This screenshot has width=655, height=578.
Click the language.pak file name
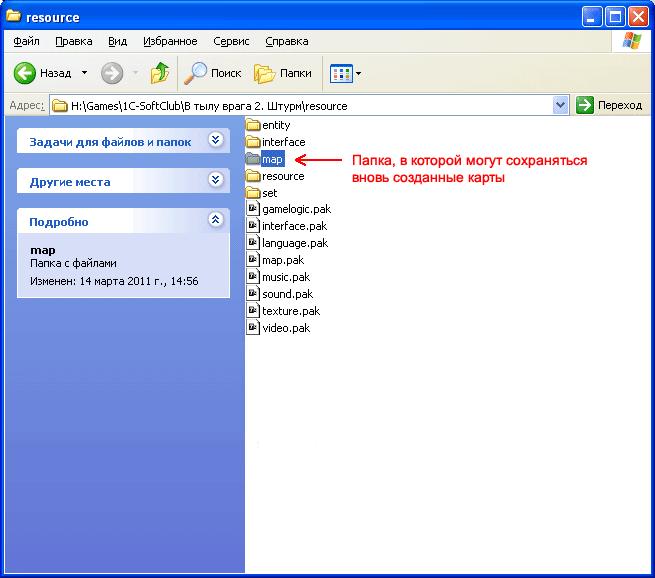point(295,243)
